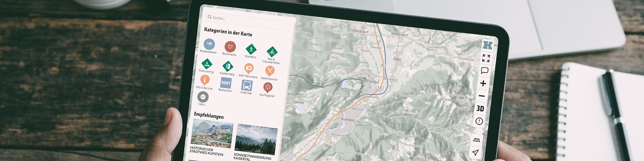Click Niederndorf label on map
644x161 pixels.
point(400,34)
